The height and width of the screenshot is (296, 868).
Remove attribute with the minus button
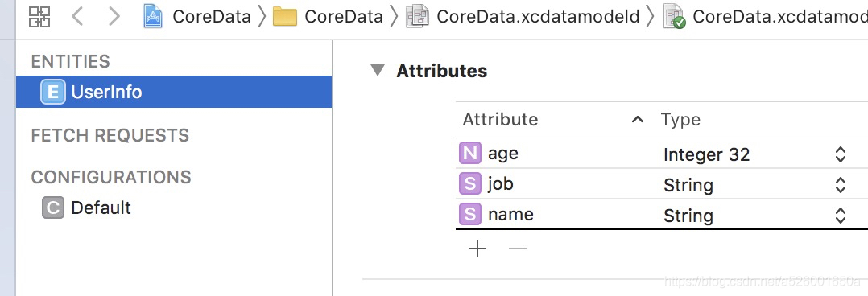(518, 249)
